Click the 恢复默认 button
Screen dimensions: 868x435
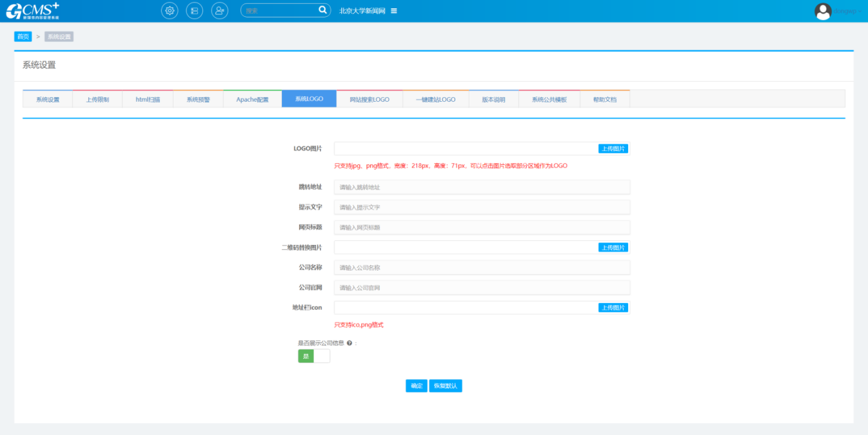(x=445, y=386)
